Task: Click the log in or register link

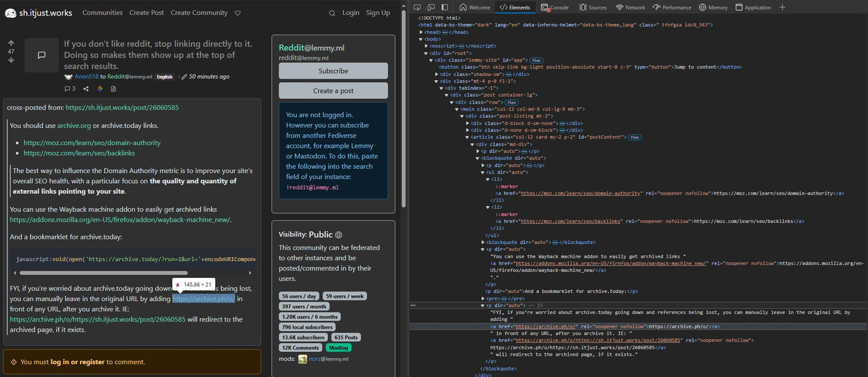Action: pos(77,362)
